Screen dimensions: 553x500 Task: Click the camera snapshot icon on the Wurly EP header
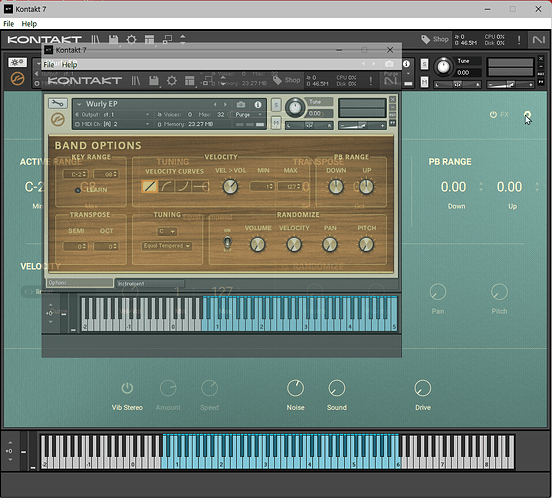(241, 104)
